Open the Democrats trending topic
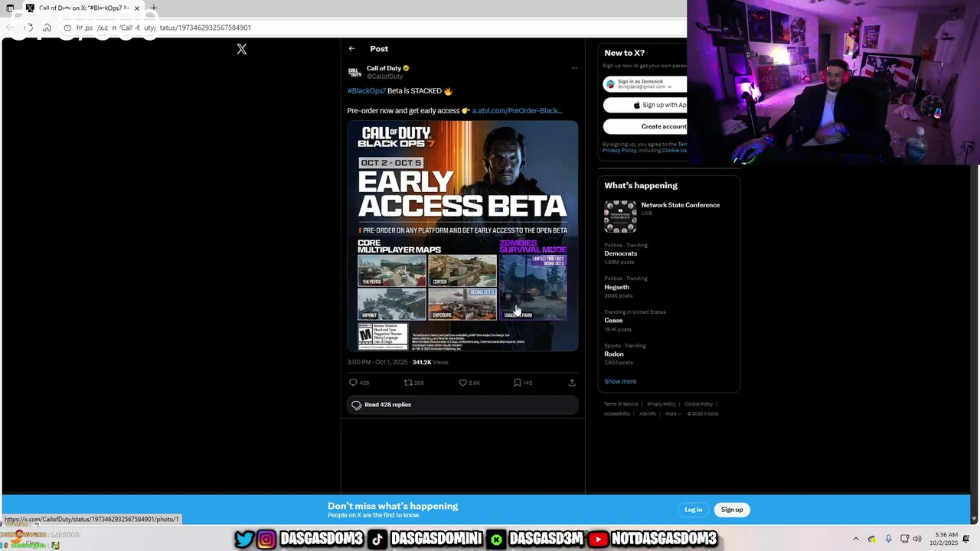Image resolution: width=980 pixels, height=551 pixels. 620,253
